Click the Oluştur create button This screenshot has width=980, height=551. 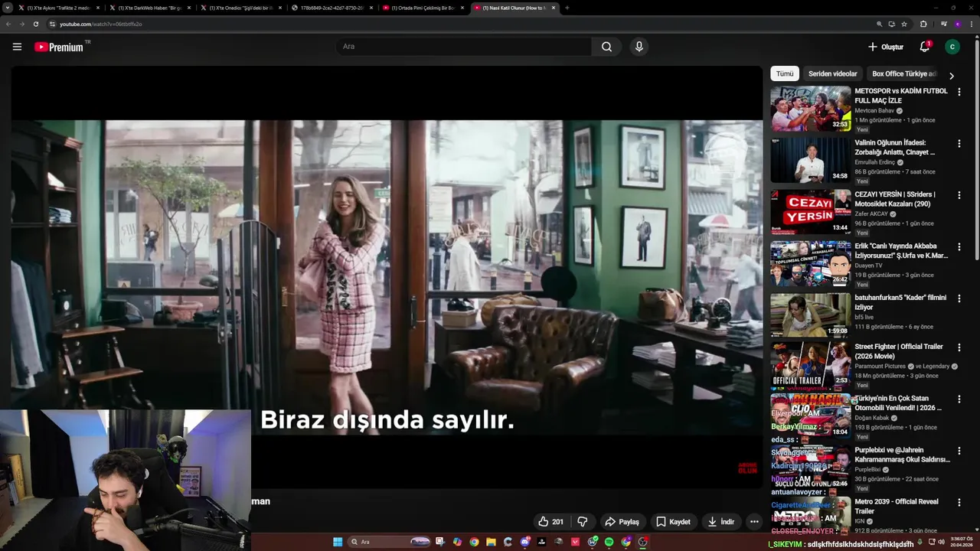[x=886, y=47]
